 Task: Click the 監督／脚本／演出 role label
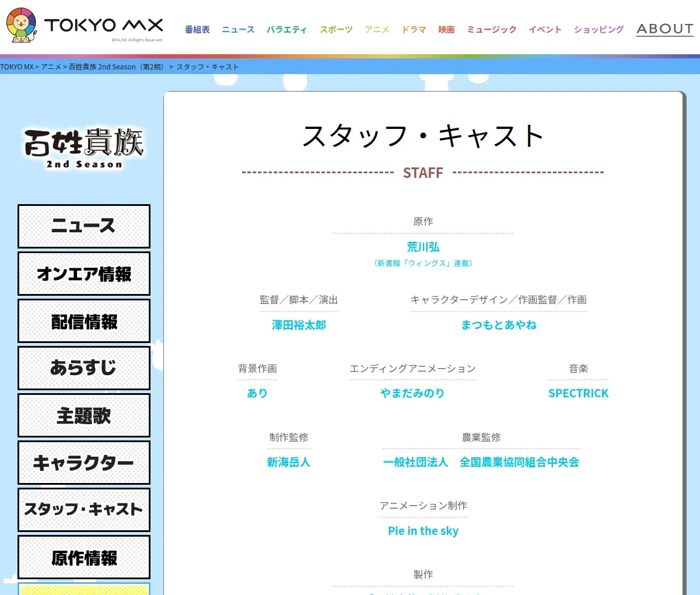[299, 300]
